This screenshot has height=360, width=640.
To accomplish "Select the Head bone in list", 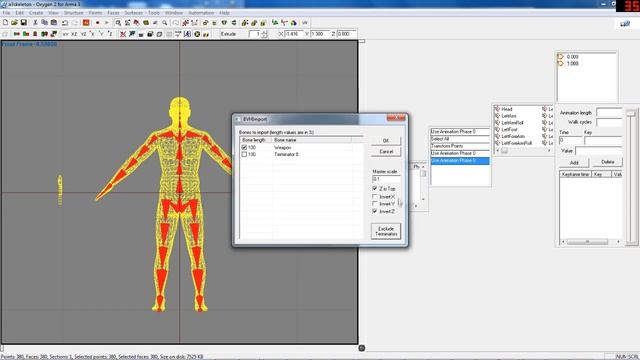I will (x=507, y=109).
